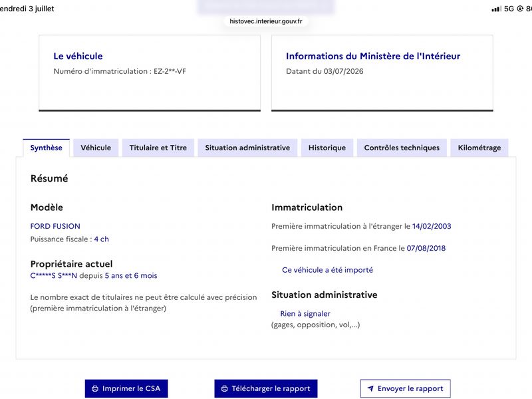
Task: Go to the Kilométrage tab
Action: pos(479,148)
